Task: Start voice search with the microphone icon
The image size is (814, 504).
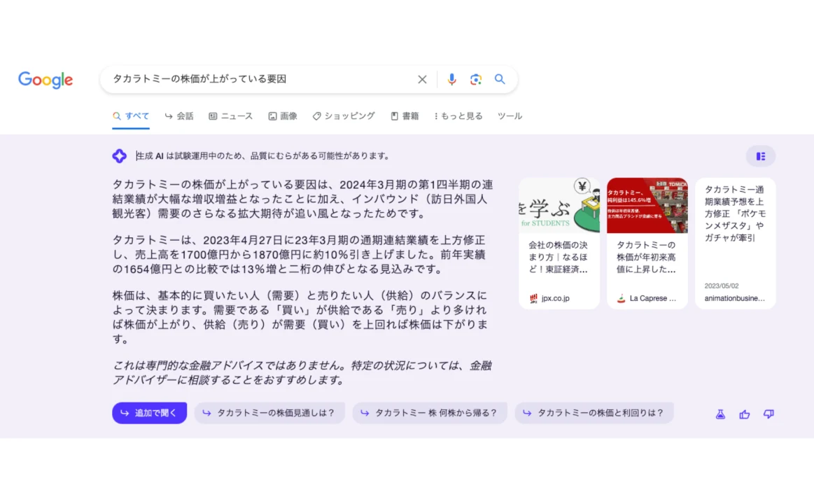Action: click(451, 79)
